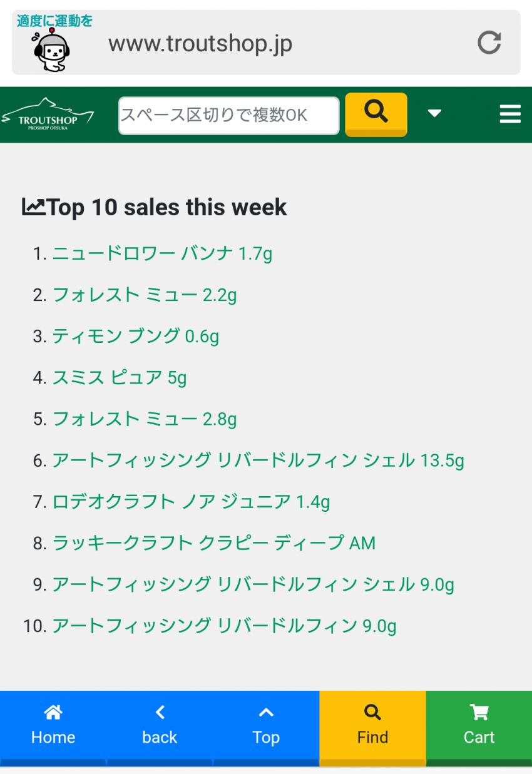Image resolution: width=532 pixels, height=774 pixels.
Task: Click the www.troutshop.jp address bar
Action: tap(266, 43)
